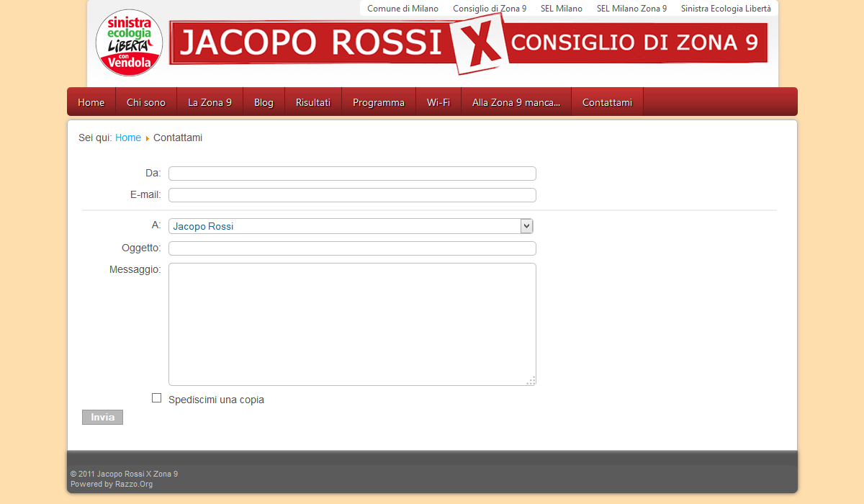Follow the Razzo.Org footer link
The height and width of the screenshot is (504, 864).
tap(134, 484)
